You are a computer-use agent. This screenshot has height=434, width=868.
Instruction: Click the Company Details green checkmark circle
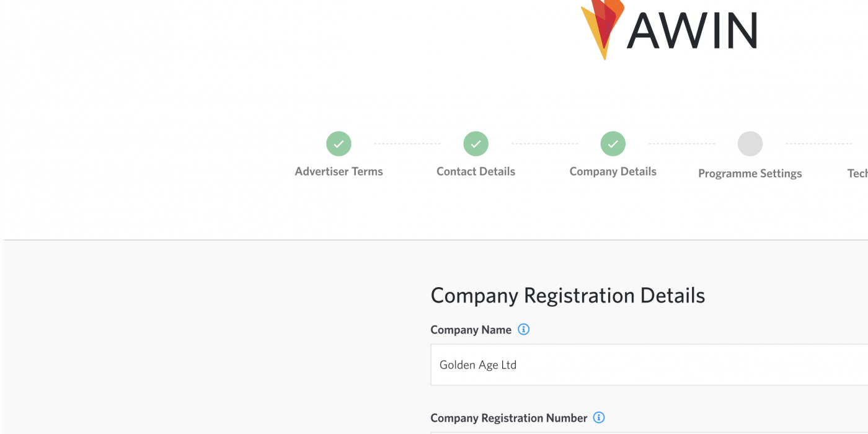[x=613, y=144]
